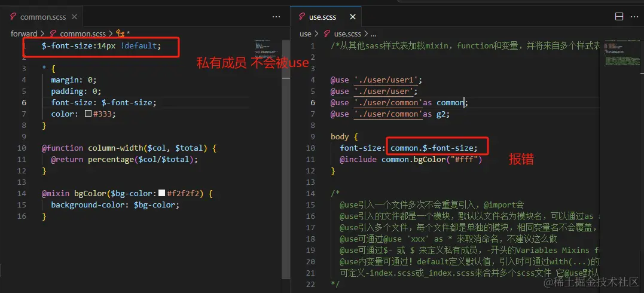Click 'background-color: $bg-color;' line
Viewport: 644px width, 293px height.
click(x=115, y=205)
